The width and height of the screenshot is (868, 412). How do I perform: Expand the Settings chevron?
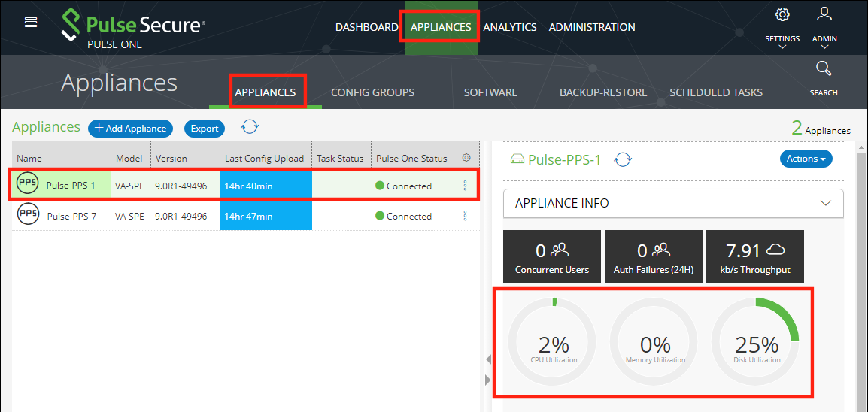tap(782, 47)
